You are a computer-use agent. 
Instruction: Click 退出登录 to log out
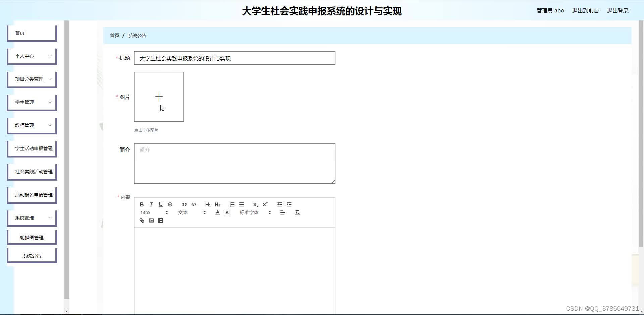[618, 11]
